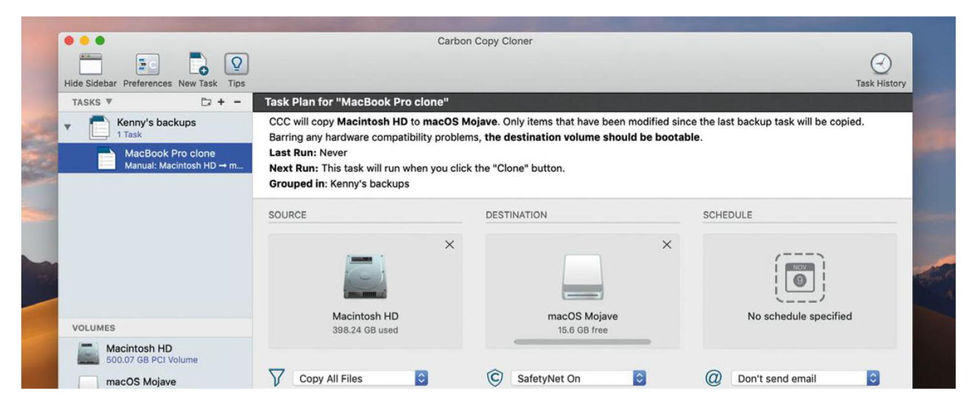Screen dimensions: 980x400
Task: Open the Task History clock icon
Action: tap(880, 65)
